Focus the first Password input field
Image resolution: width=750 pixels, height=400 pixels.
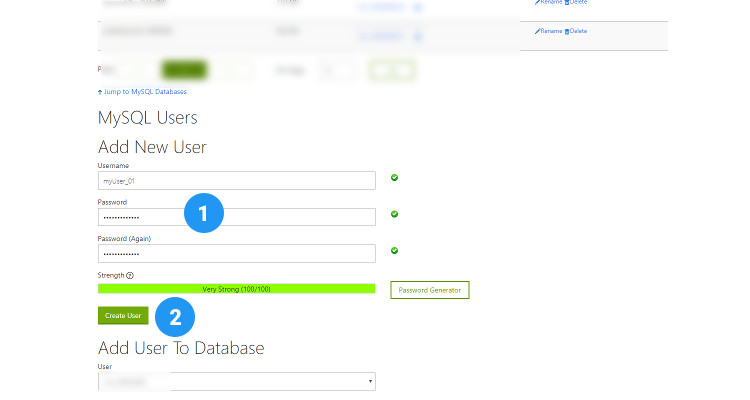(x=237, y=217)
